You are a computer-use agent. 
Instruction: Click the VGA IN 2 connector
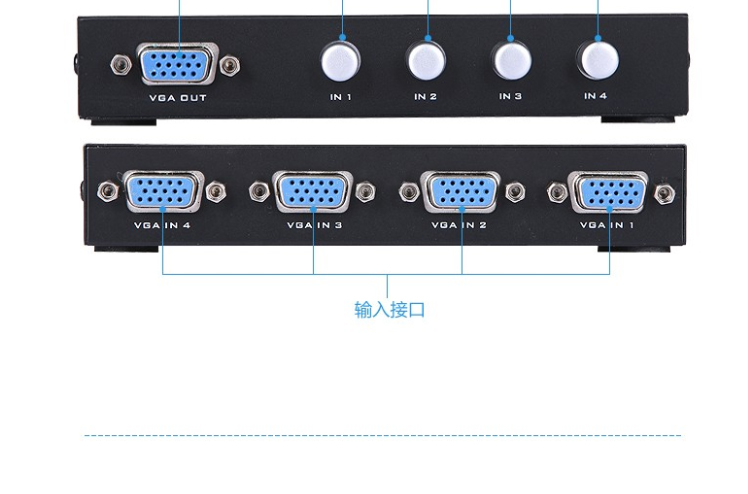pos(461,192)
